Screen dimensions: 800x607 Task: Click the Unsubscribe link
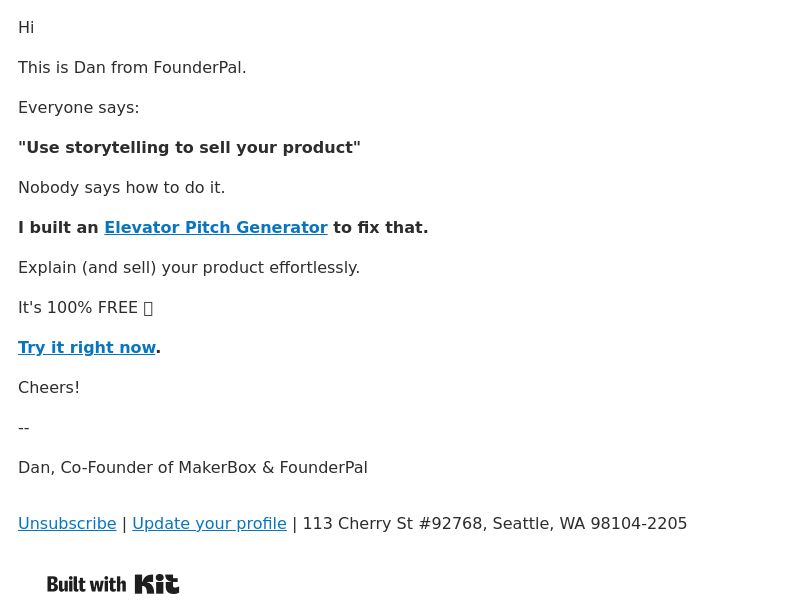coord(67,523)
